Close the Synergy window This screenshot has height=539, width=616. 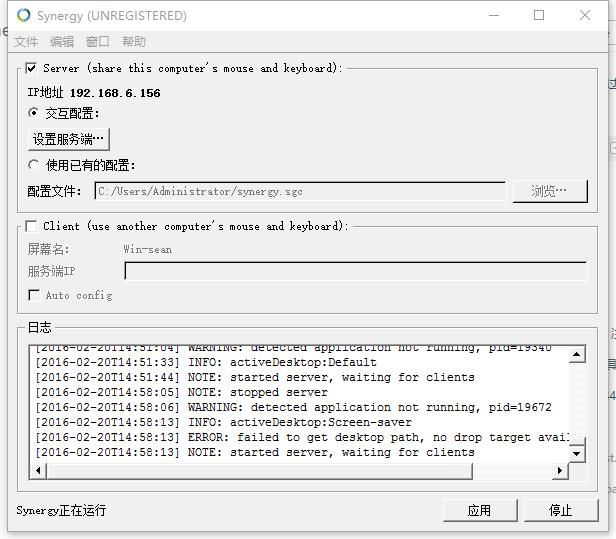tap(585, 16)
